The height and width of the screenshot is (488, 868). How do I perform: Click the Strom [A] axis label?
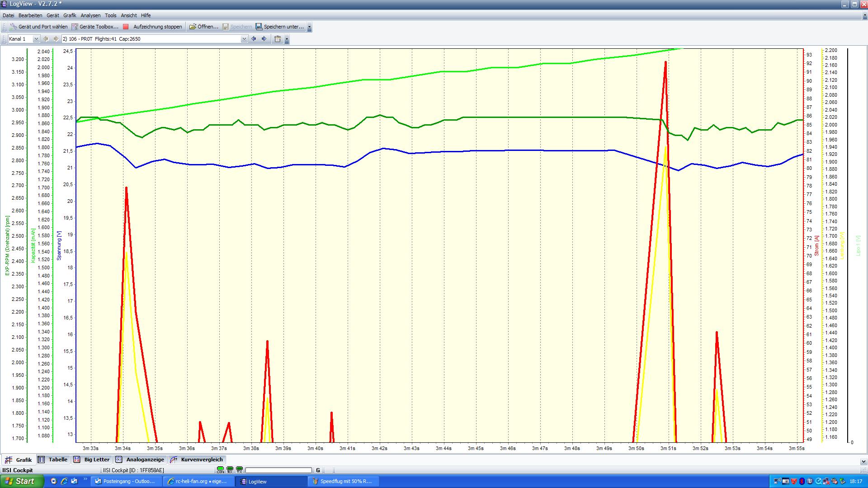point(816,245)
